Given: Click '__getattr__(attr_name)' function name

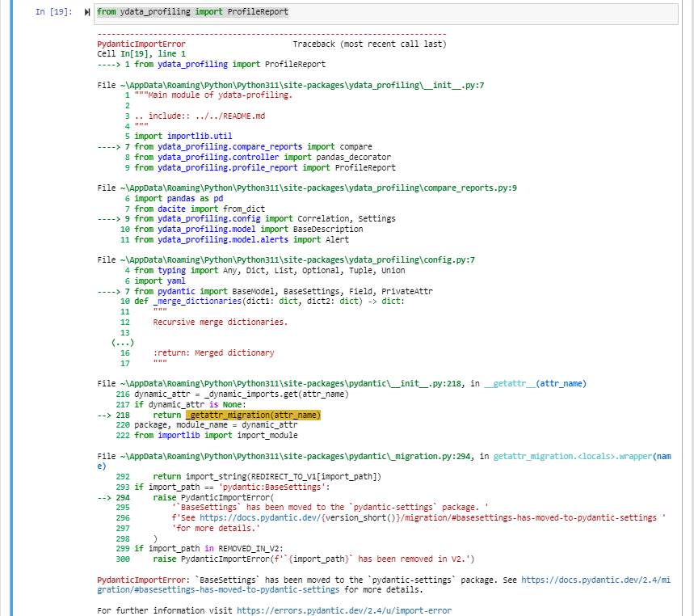Looking at the screenshot, I should pyautogui.click(x=535, y=383).
